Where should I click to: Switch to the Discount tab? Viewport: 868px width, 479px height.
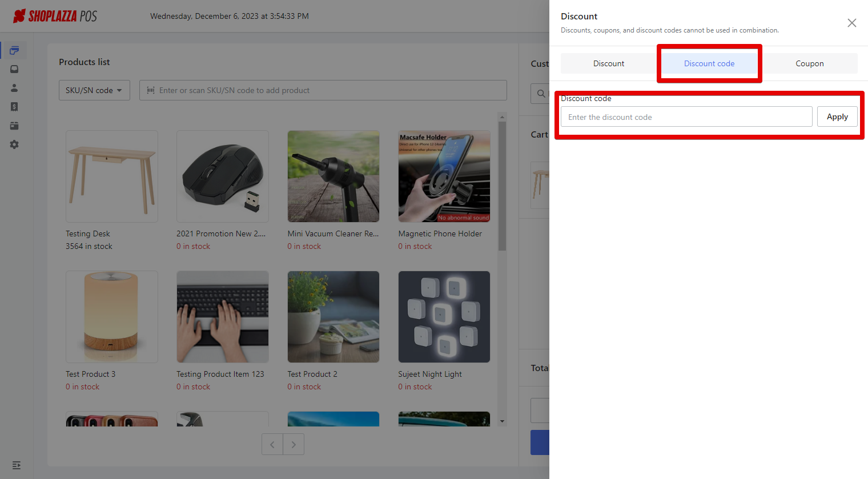pyautogui.click(x=609, y=63)
